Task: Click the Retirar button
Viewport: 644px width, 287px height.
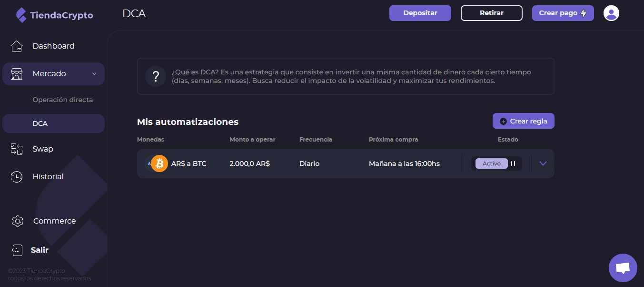Action: pos(491,13)
